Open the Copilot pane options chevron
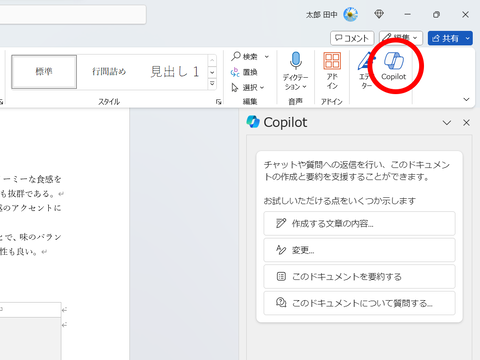The width and height of the screenshot is (480, 360). click(447, 123)
